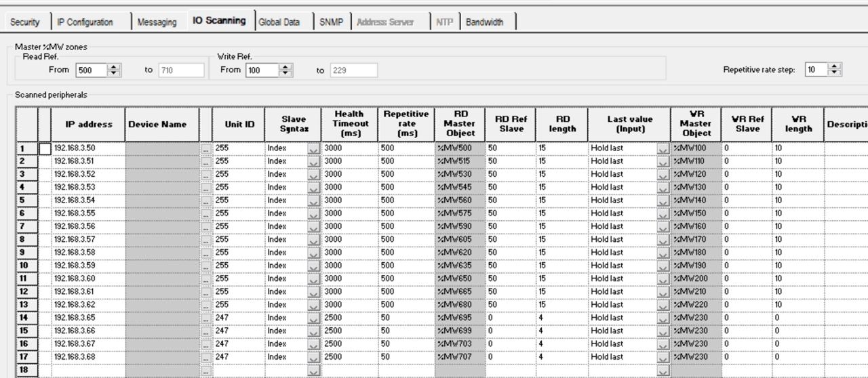Select RD length cell in row 17
868x378 pixels.
(561, 357)
